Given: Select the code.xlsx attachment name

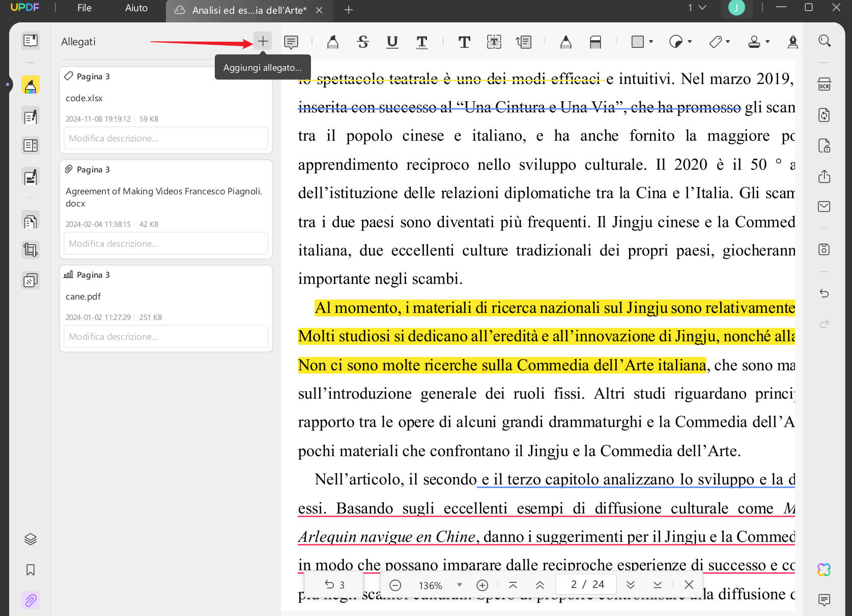Looking at the screenshot, I should tap(84, 98).
